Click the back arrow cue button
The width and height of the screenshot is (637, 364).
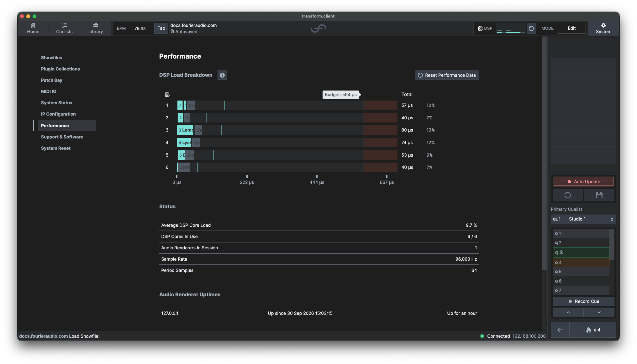click(x=560, y=330)
